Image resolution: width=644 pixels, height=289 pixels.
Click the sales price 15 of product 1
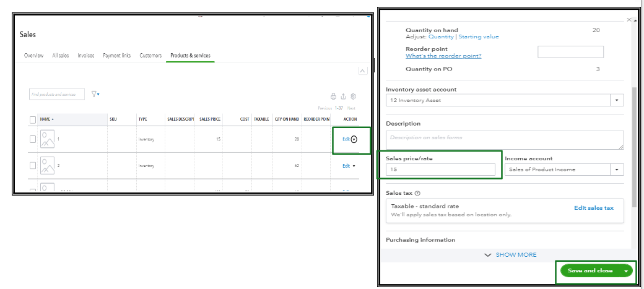pyautogui.click(x=218, y=140)
